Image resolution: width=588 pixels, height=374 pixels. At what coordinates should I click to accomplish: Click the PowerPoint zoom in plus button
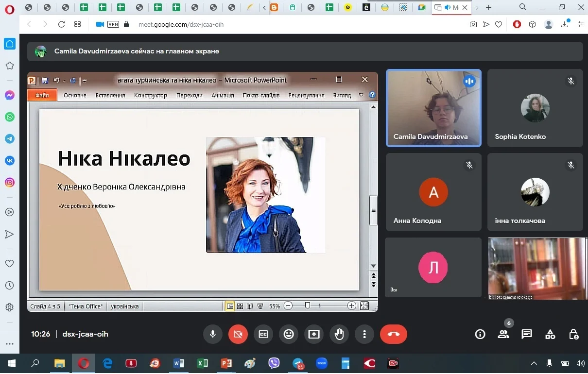point(352,306)
